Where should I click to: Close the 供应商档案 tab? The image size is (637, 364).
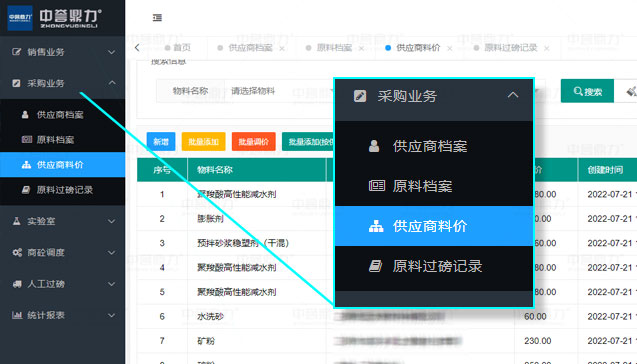(x=282, y=48)
